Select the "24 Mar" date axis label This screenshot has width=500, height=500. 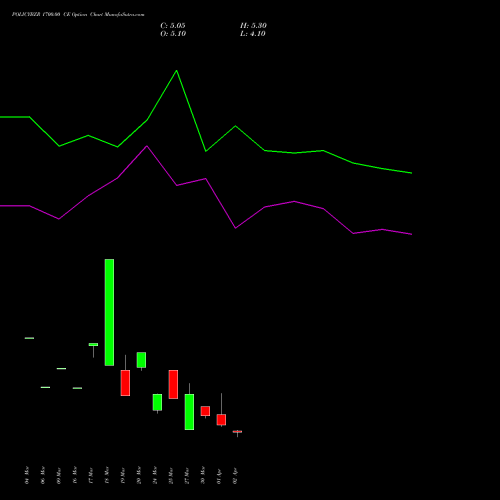tap(155, 475)
